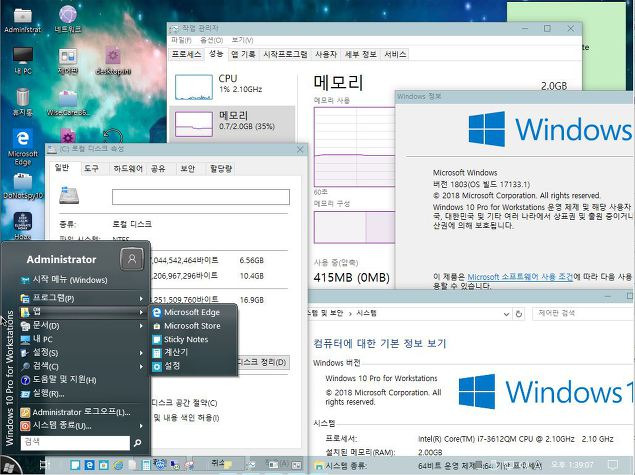The height and width of the screenshot is (475, 635).
Task: Click the 디스크 정리(D) button
Action: 263,362
